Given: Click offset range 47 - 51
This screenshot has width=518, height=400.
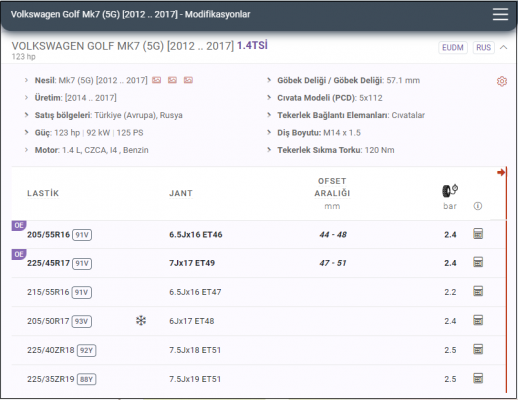Looking at the screenshot, I should click(333, 263).
